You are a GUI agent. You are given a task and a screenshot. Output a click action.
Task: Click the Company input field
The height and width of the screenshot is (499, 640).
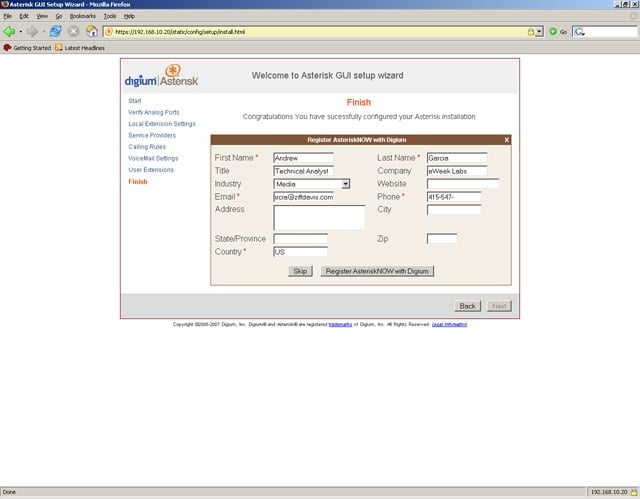click(457, 171)
